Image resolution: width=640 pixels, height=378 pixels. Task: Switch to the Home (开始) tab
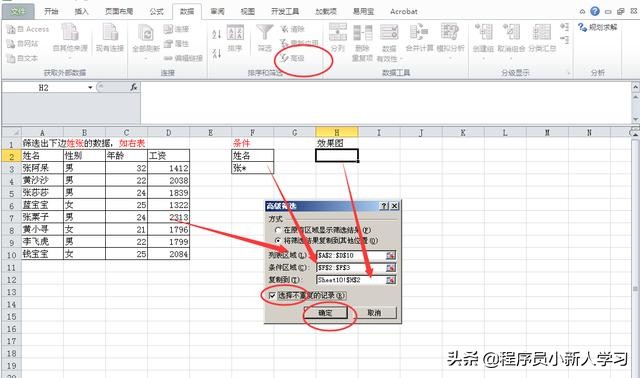point(51,11)
